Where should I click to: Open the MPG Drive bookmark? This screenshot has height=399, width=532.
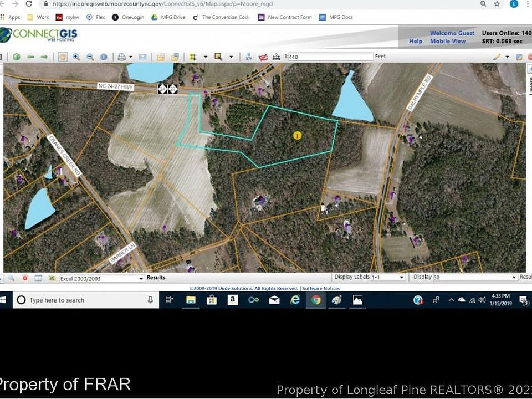168,17
